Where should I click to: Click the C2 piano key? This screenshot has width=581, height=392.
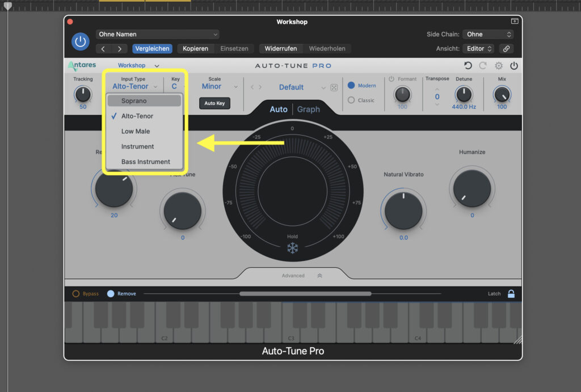tap(164, 335)
